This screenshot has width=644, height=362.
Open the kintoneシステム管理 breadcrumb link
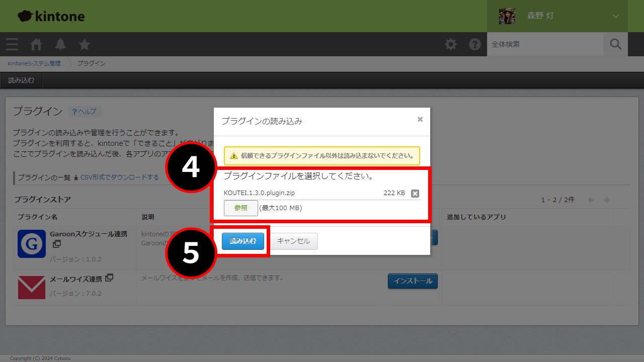pos(34,63)
